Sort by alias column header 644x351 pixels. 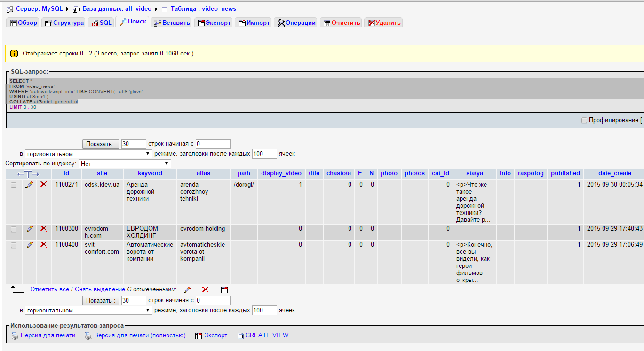pos(204,173)
